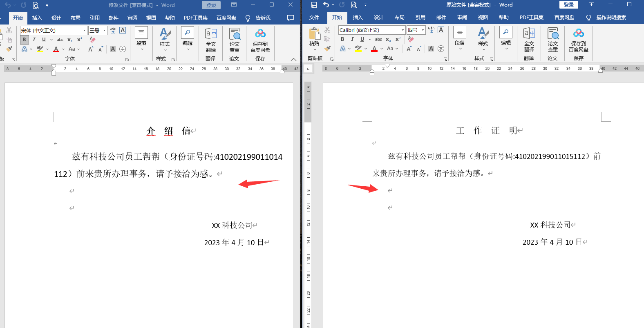Open PDF工具集 tab in 原始文件 window
The image size is (644, 328).
(532, 18)
